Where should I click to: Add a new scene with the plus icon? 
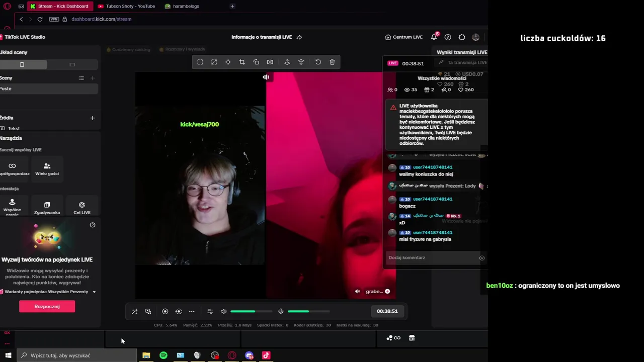coord(92,78)
